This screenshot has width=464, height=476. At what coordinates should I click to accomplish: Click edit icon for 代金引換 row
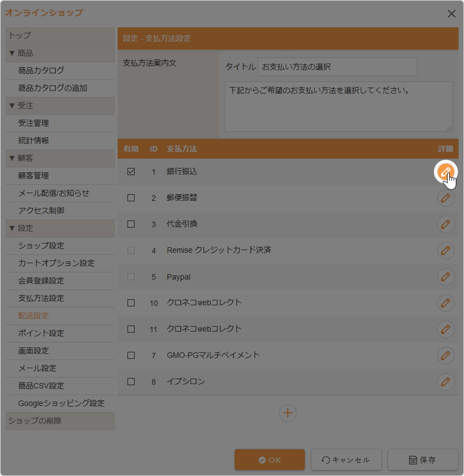pyautogui.click(x=446, y=224)
